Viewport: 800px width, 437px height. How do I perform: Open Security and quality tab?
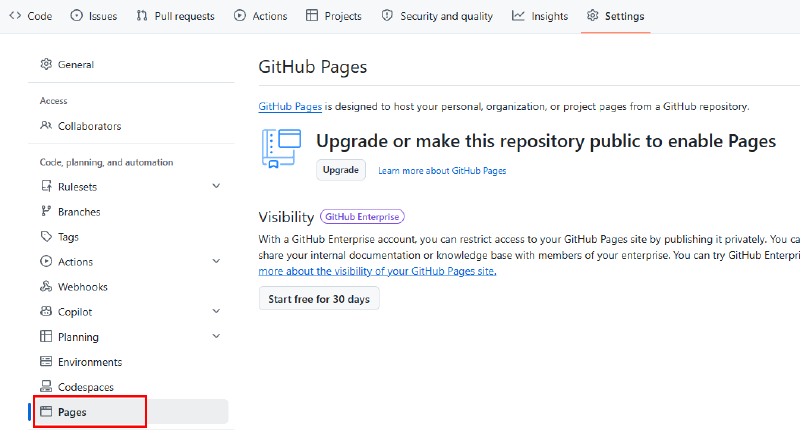tap(437, 16)
